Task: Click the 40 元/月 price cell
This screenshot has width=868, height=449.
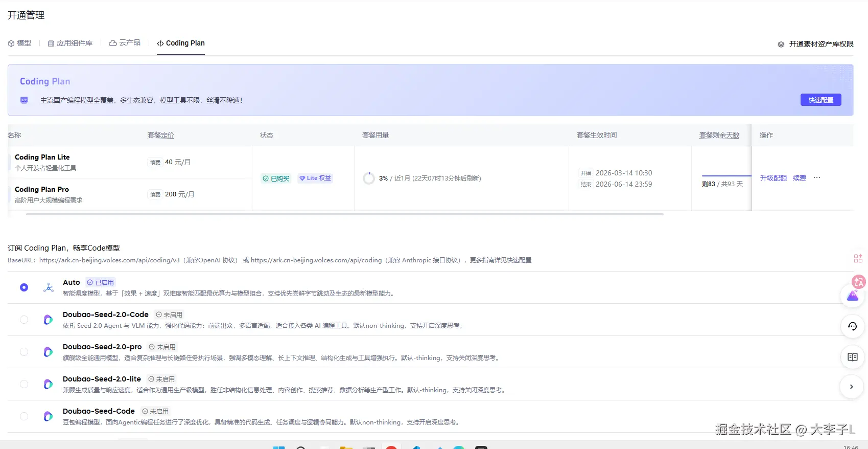Action: click(x=178, y=162)
